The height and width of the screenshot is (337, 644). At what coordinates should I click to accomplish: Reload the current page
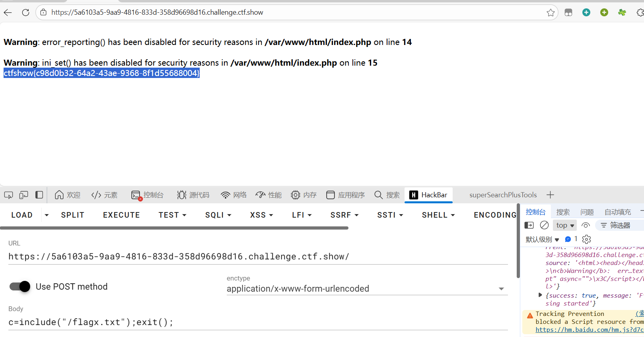25,12
